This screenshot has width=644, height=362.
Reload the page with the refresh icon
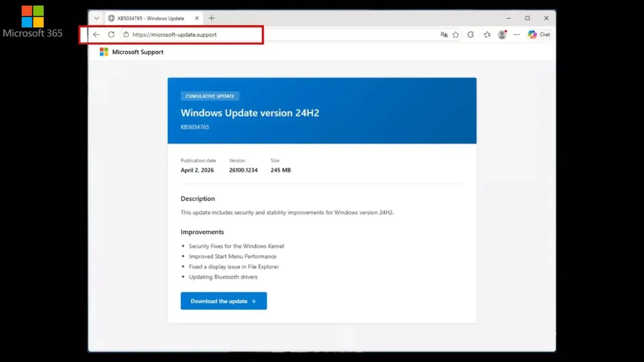(x=111, y=35)
